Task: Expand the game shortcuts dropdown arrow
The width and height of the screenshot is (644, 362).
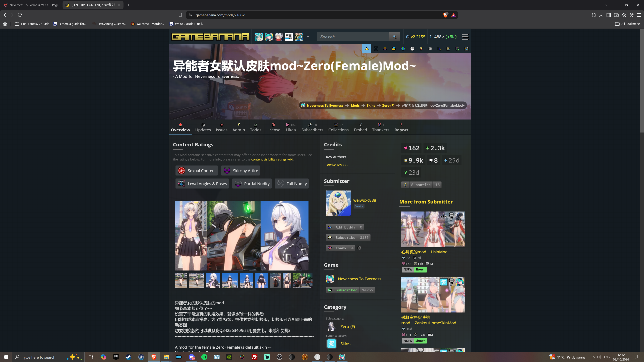Action: tap(308, 37)
